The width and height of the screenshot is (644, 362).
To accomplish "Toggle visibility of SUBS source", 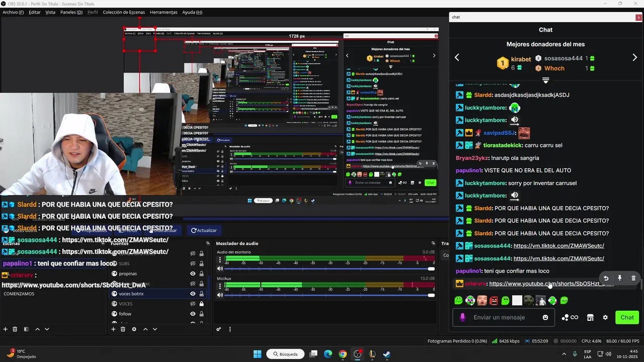I will click(x=193, y=263).
